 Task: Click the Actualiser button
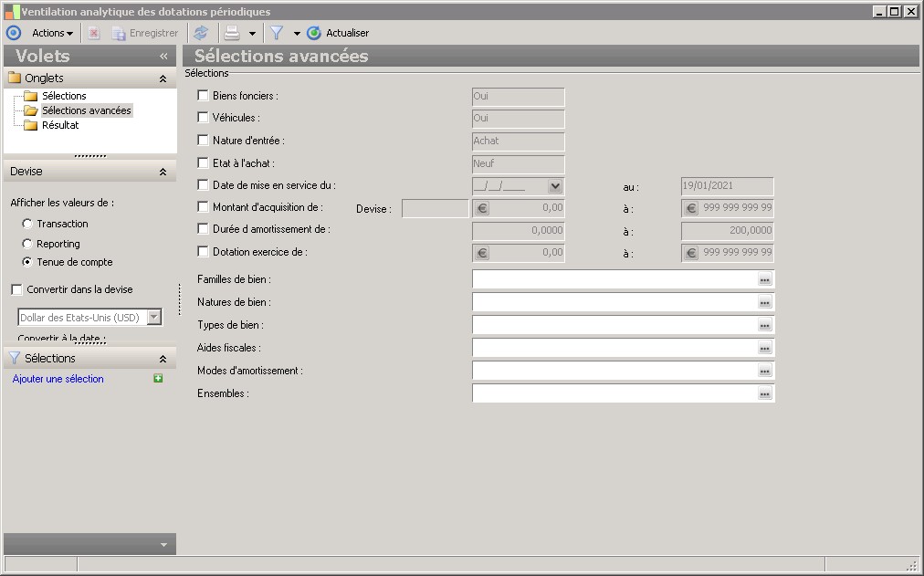(339, 33)
